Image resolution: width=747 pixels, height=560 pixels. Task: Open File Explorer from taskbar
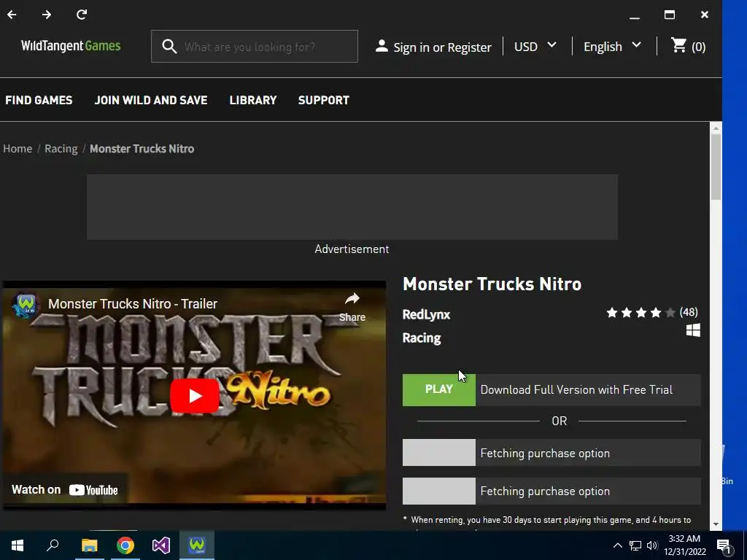(x=89, y=545)
